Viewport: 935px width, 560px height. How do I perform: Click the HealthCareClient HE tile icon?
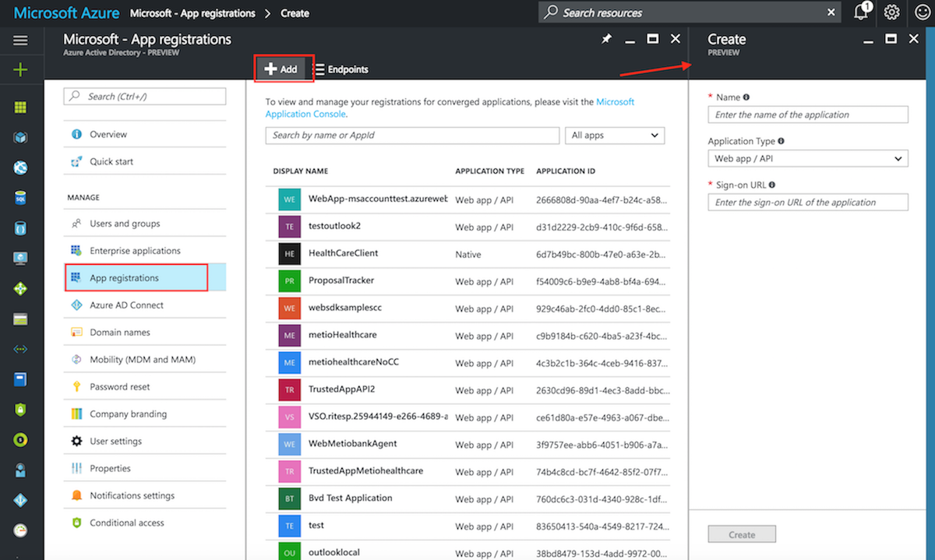(x=289, y=253)
